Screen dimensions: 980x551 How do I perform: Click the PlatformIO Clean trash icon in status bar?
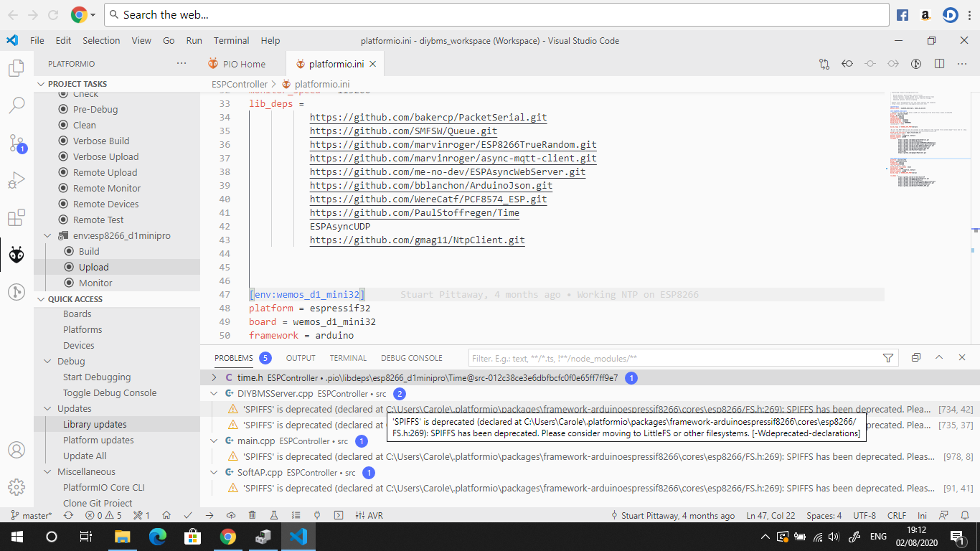pos(252,515)
